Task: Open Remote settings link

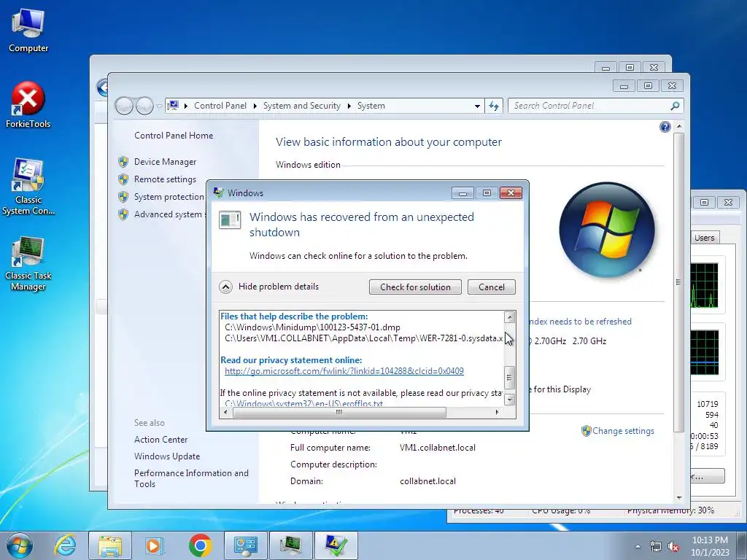Action: (x=165, y=179)
